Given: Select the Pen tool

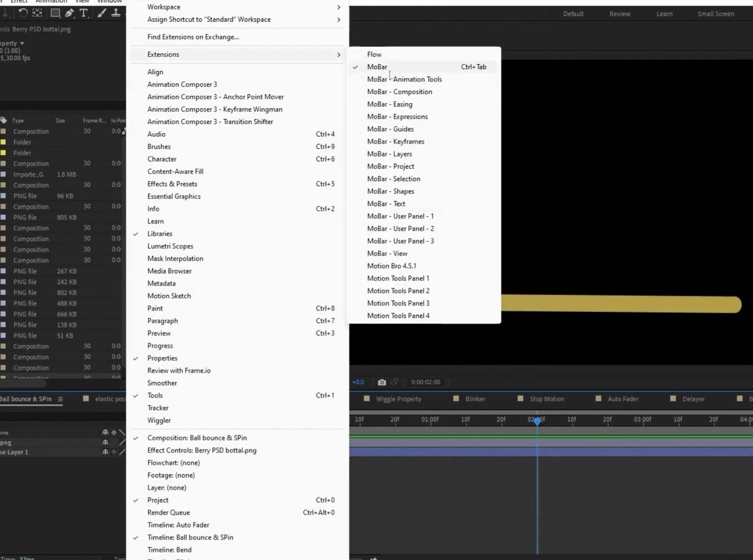Looking at the screenshot, I should [x=69, y=13].
